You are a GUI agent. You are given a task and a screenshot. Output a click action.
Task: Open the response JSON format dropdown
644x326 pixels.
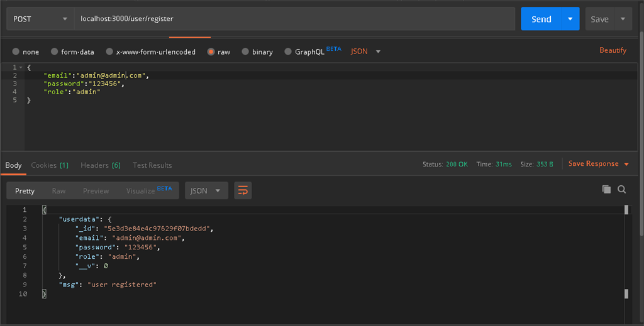tap(206, 190)
